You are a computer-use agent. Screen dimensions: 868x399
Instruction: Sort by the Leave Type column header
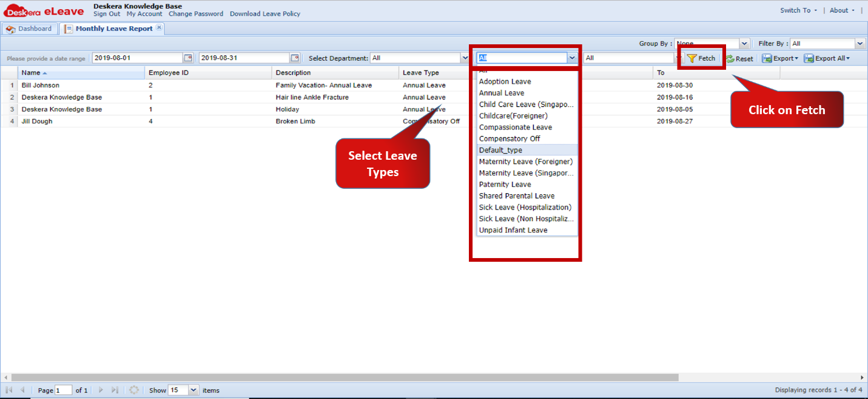434,73
